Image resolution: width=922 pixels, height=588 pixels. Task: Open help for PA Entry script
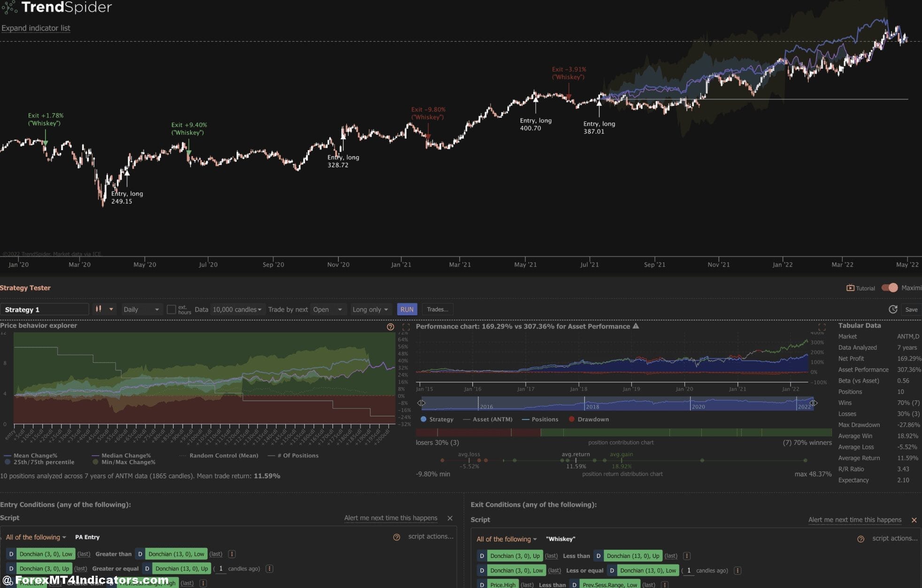[397, 537]
